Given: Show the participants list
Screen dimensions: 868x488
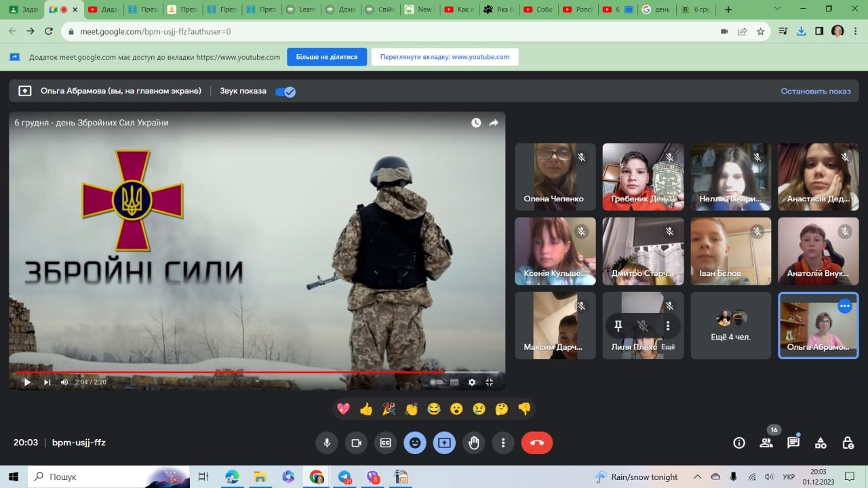Looking at the screenshot, I should pyautogui.click(x=766, y=443).
